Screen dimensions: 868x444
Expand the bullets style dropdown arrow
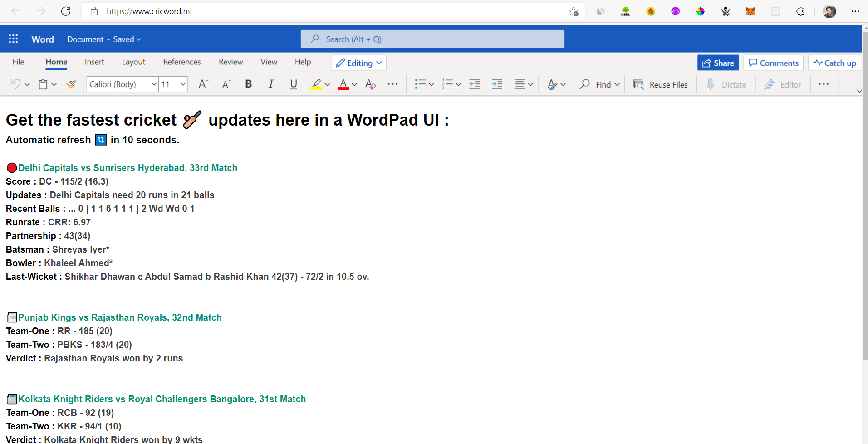(x=432, y=84)
